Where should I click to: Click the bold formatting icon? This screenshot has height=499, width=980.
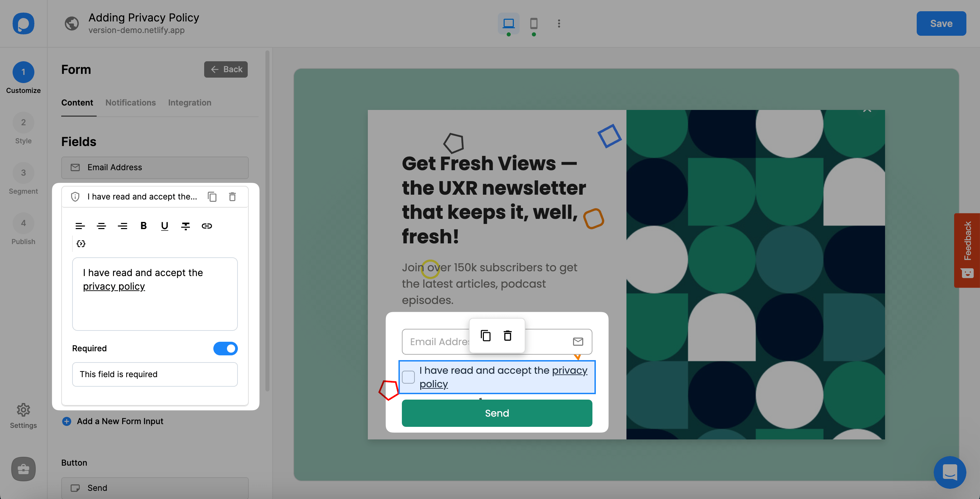coord(143,226)
